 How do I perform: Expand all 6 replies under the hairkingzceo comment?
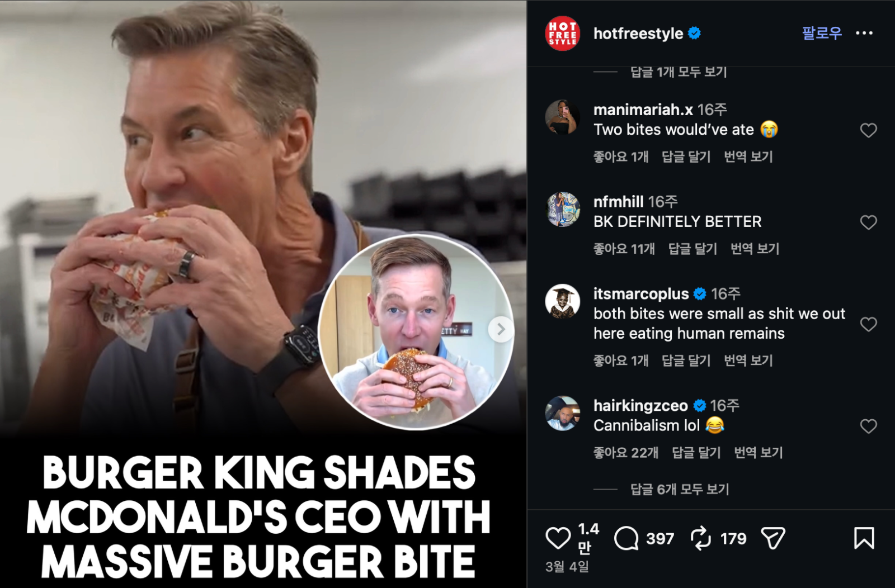coord(680,489)
